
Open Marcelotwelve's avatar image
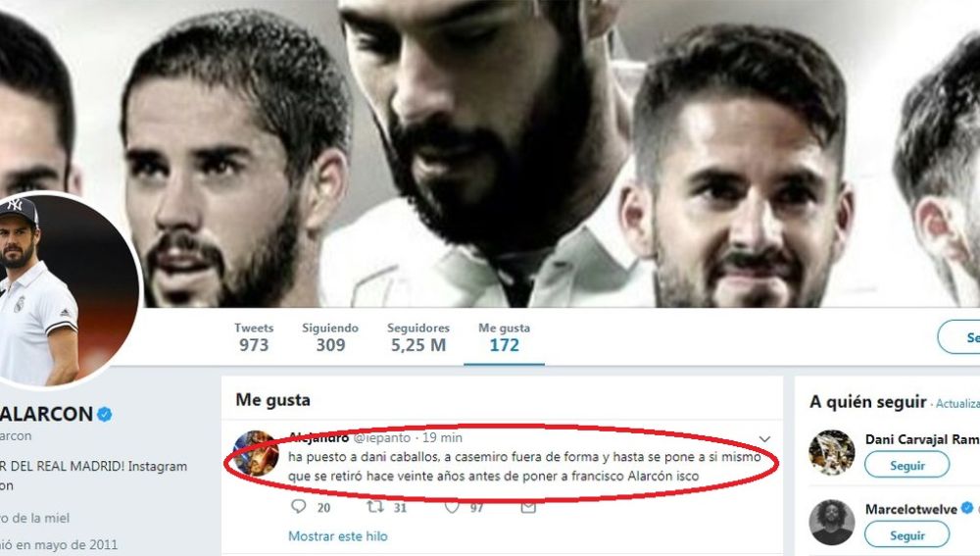[x=831, y=523]
